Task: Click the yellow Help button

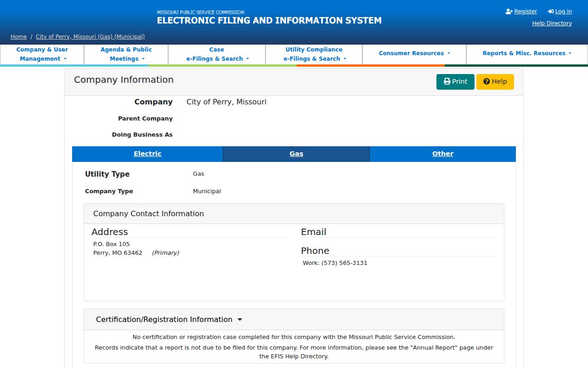Action: pyautogui.click(x=495, y=82)
